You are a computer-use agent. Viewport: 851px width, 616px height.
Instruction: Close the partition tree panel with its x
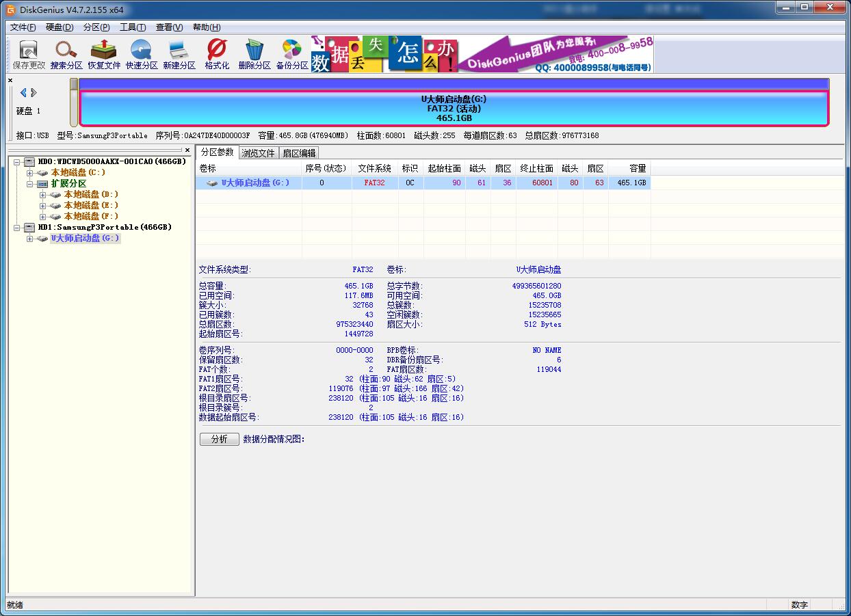point(187,150)
